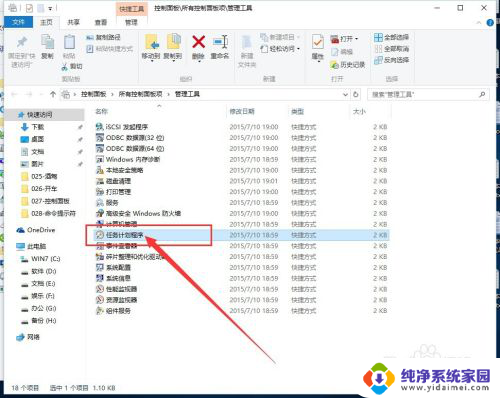
Task: Sort by 大小 (Size) column header
Action: point(359,111)
